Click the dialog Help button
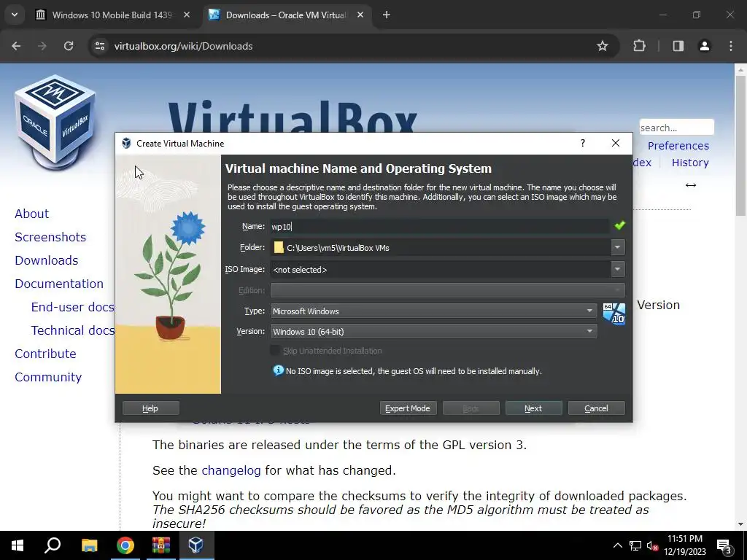The image size is (747, 560). 150,408
